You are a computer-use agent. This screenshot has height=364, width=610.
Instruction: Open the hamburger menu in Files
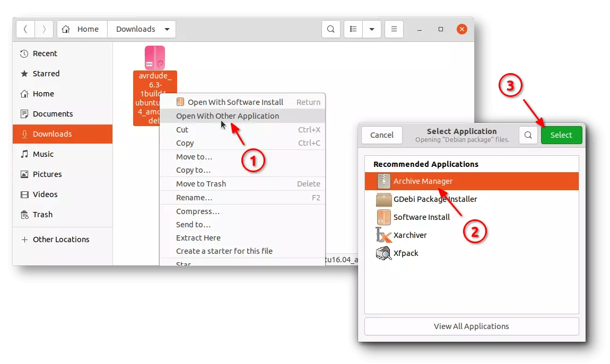(394, 29)
